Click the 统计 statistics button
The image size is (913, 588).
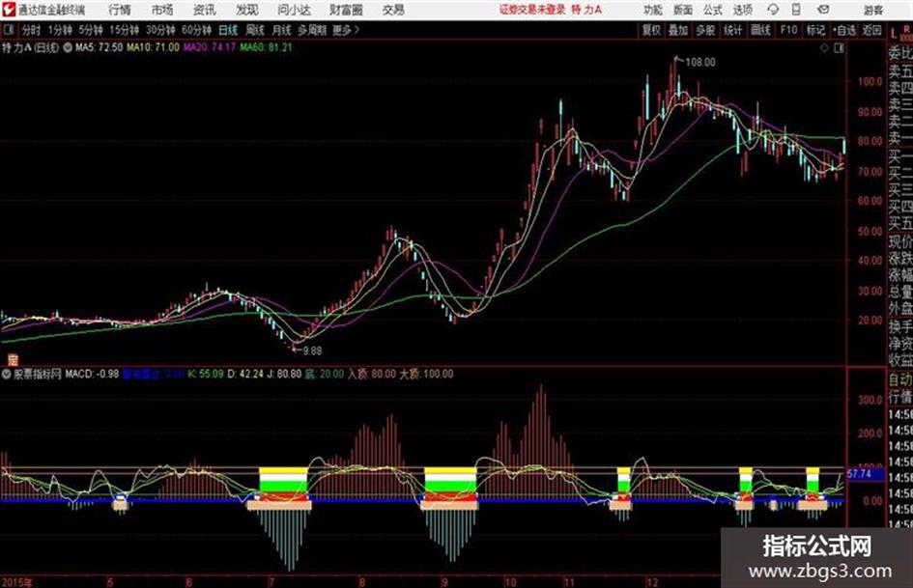732,30
